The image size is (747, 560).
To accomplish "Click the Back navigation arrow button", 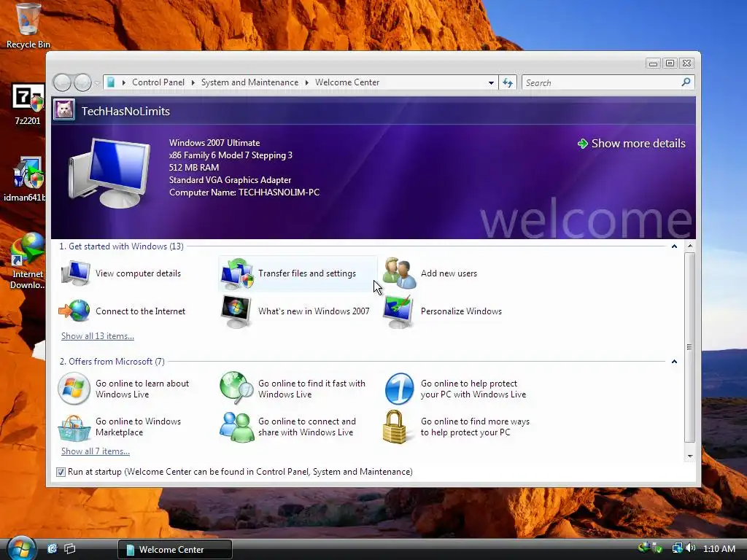I will 62,82.
